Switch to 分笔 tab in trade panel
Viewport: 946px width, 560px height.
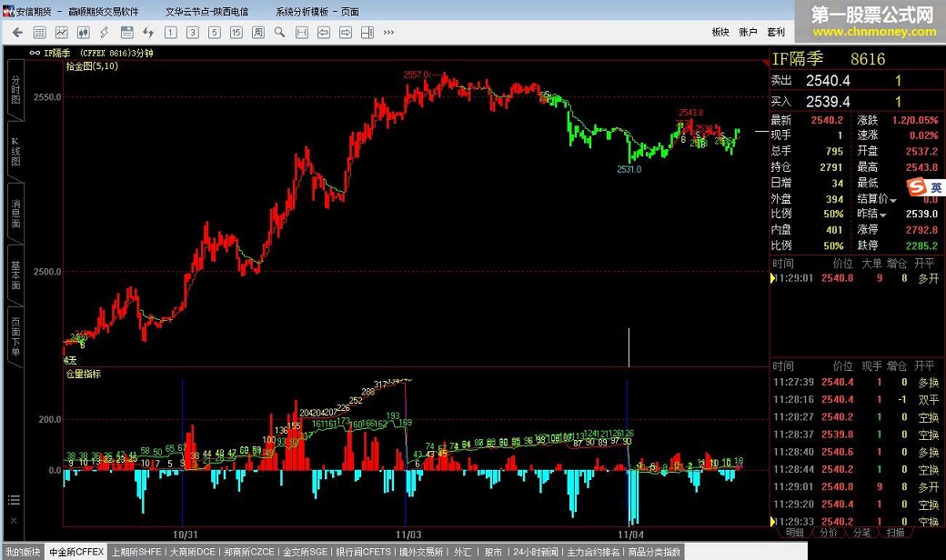coord(861,532)
